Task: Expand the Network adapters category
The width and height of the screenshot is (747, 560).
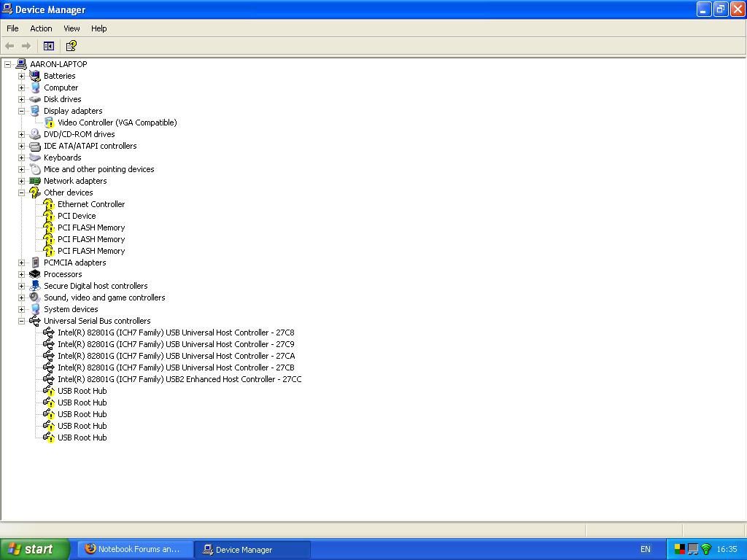Action: coord(21,181)
